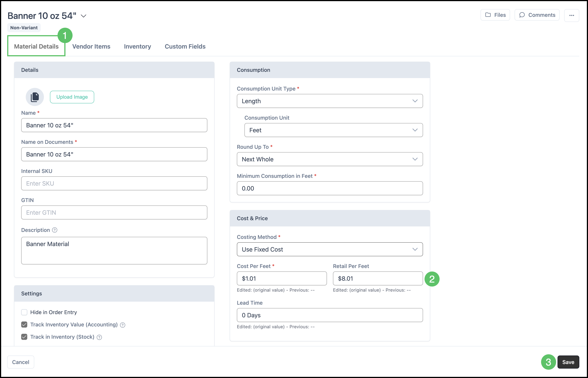Switch to the Inventory tab
The image size is (588, 378).
[x=137, y=46]
